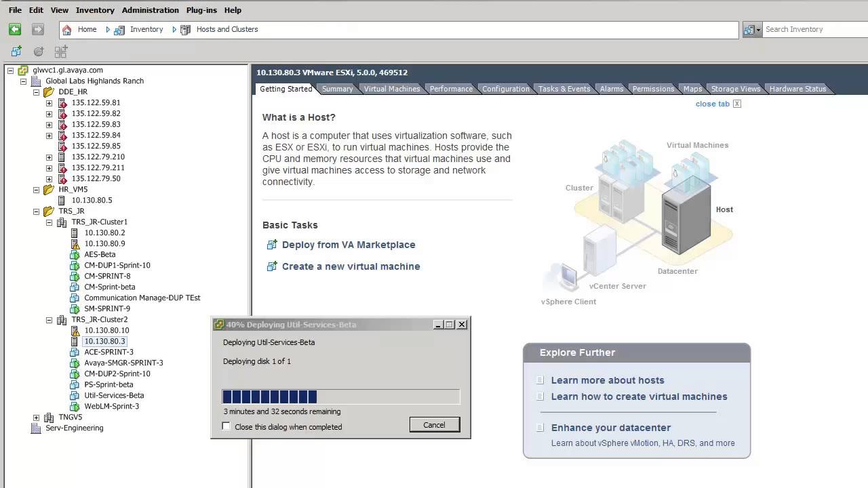Click the Forward navigation arrow
868x488 pixels.
tap(38, 29)
